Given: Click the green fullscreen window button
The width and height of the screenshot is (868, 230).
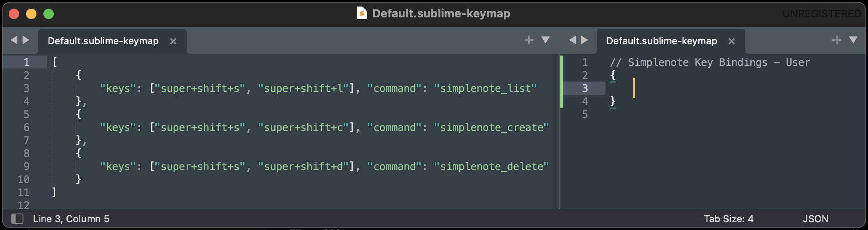Looking at the screenshot, I should [49, 14].
